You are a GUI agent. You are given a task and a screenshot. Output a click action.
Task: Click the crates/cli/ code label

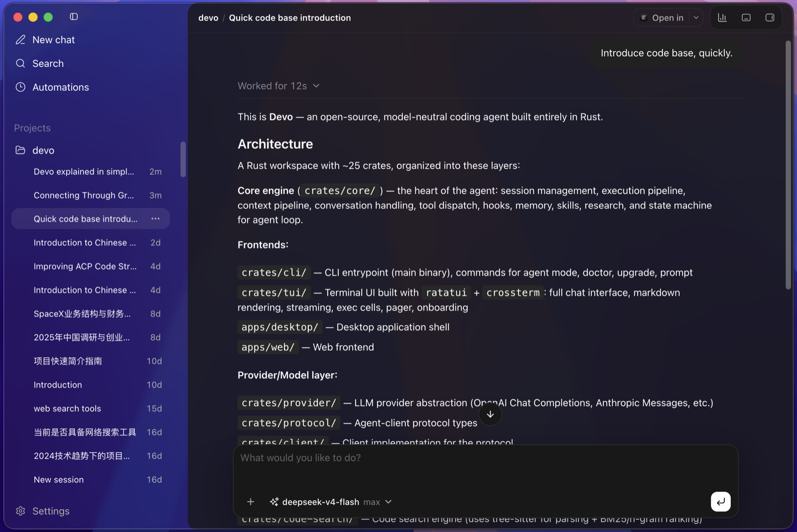[274, 272]
